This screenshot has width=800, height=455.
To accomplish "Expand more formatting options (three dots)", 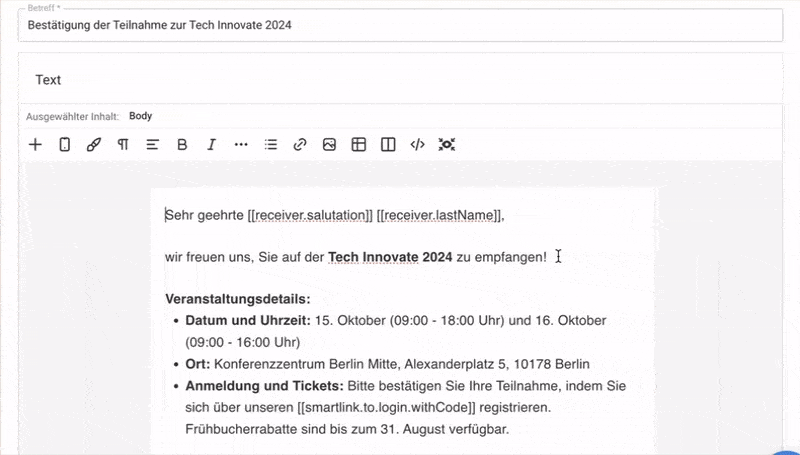I will [240, 144].
